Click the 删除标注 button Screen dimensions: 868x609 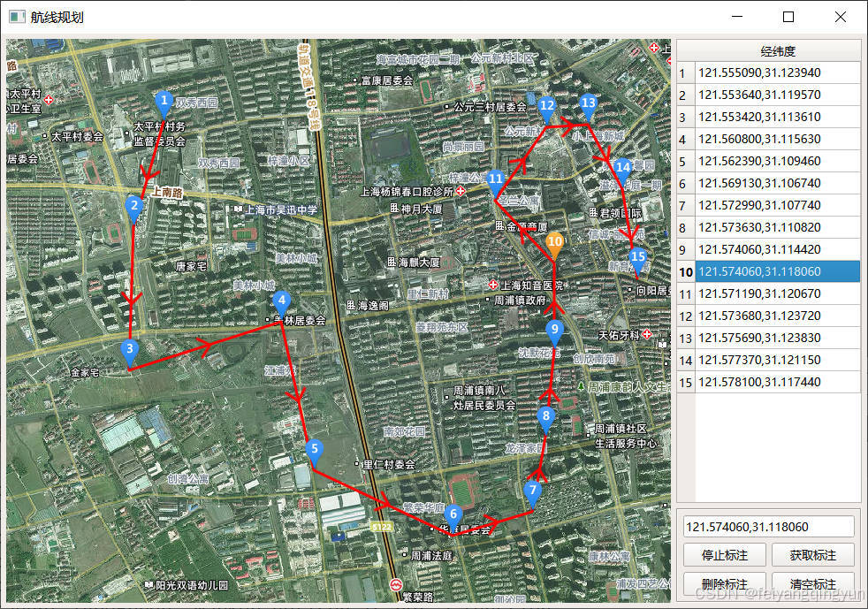[x=725, y=584]
